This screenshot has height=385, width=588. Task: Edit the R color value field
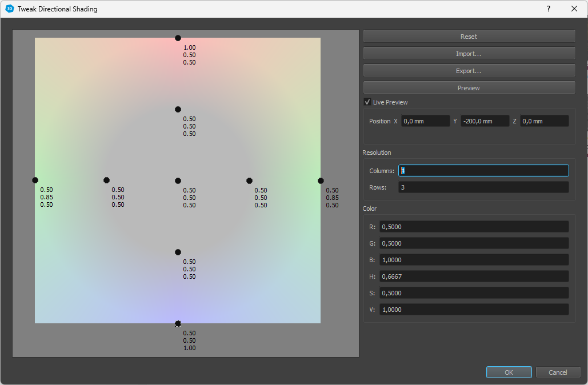pyautogui.click(x=474, y=227)
